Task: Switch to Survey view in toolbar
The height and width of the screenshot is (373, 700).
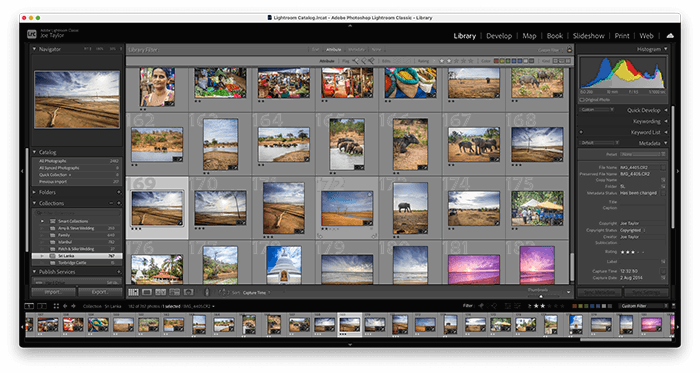Action: [x=175, y=292]
